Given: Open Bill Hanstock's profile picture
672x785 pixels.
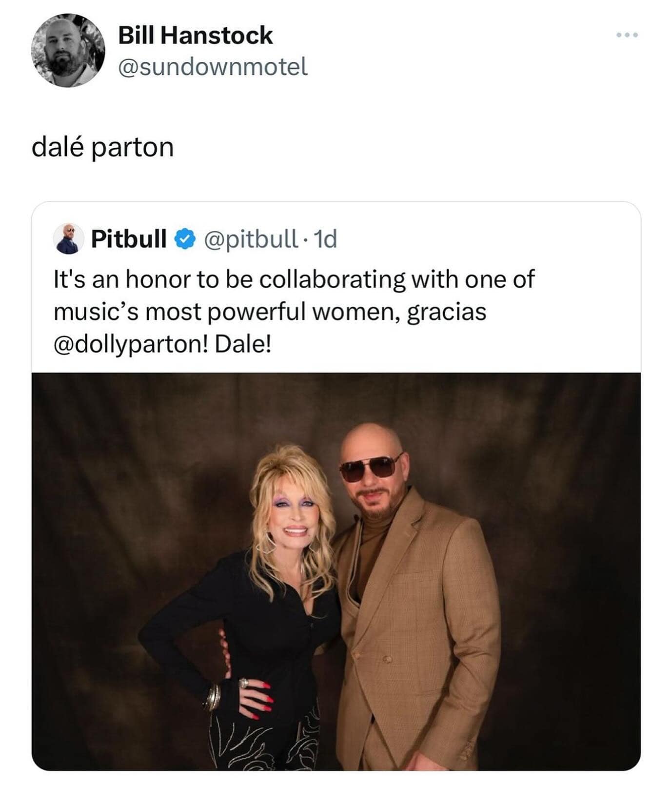Looking at the screenshot, I should click(x=68, y=51).
